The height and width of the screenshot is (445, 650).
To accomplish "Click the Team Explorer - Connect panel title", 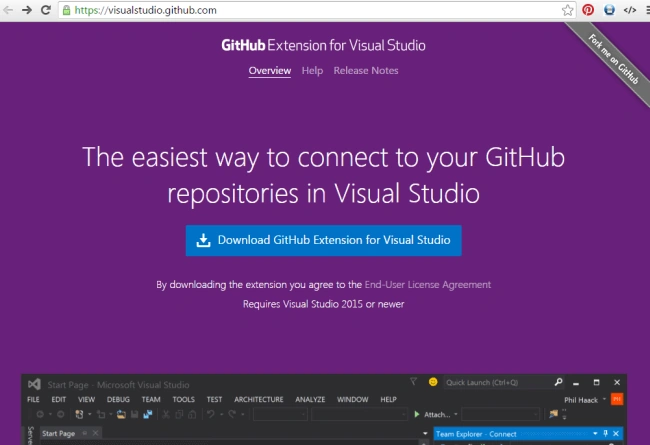I will [476, 434].
